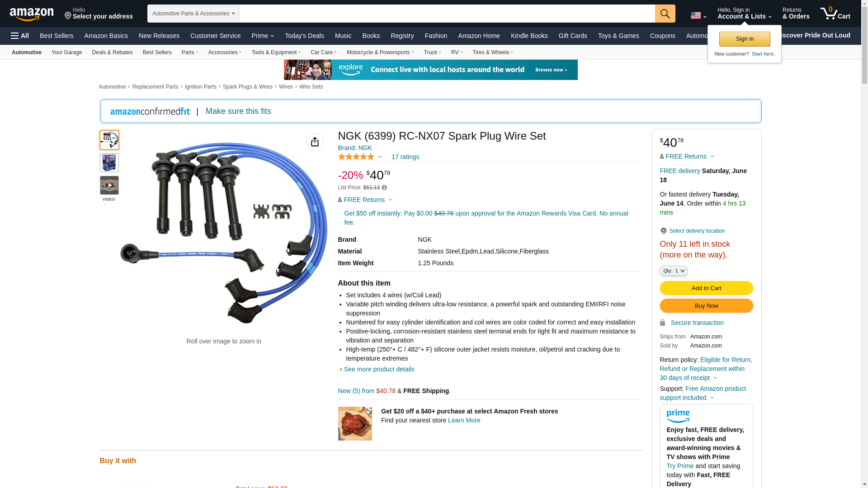Select the second product image thumbnail
This screenshot has width=868, height=488.
click(109, 163)
